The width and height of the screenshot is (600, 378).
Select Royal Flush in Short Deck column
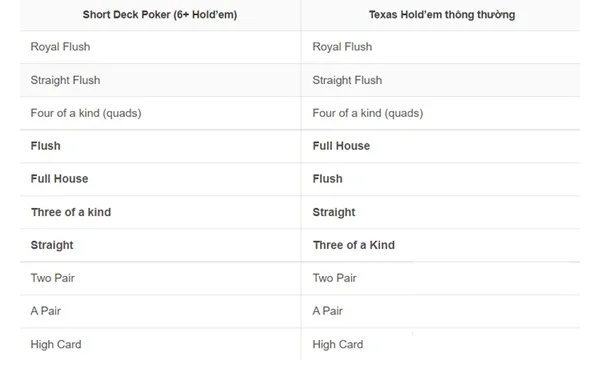(60, 47)
